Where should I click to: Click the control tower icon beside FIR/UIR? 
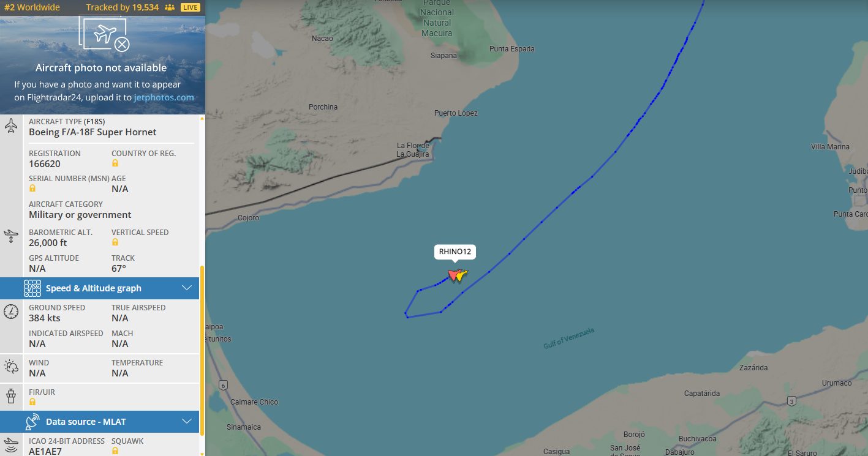click(x=11, y=396)
